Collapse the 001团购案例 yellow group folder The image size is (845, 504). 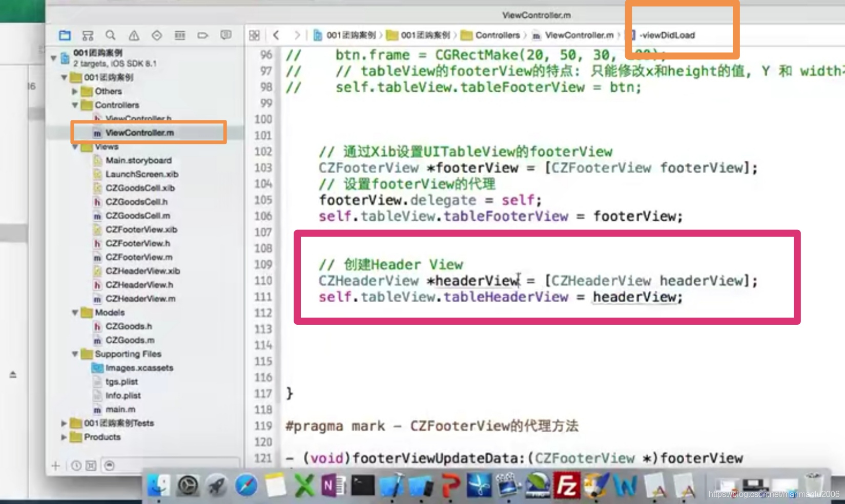[64, 77]
